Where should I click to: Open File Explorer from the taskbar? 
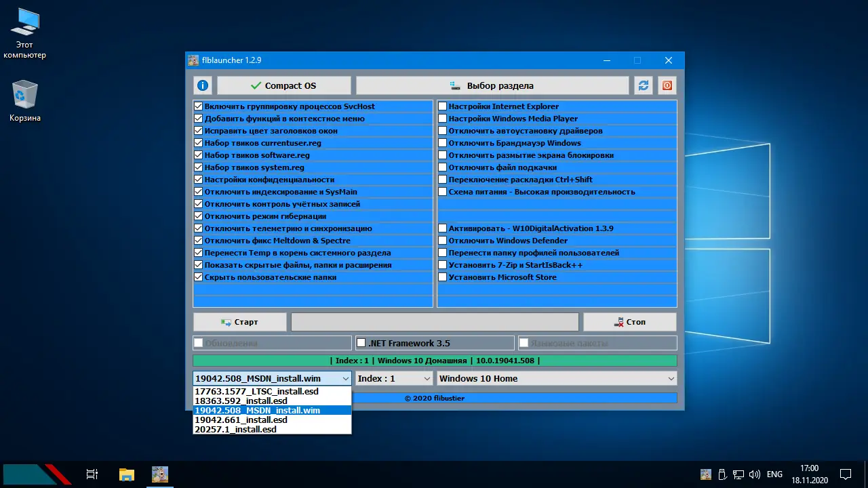126,474
